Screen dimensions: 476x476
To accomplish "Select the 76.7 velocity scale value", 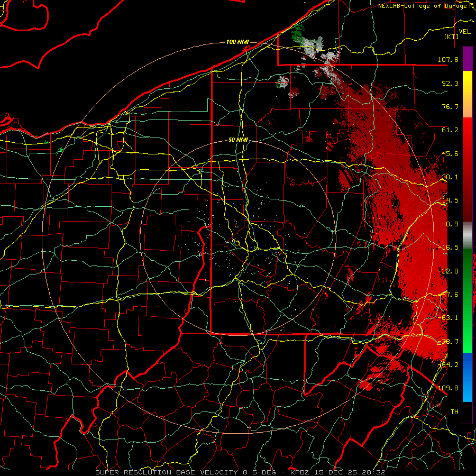I will pyautogui.click(x=450, y=106).
